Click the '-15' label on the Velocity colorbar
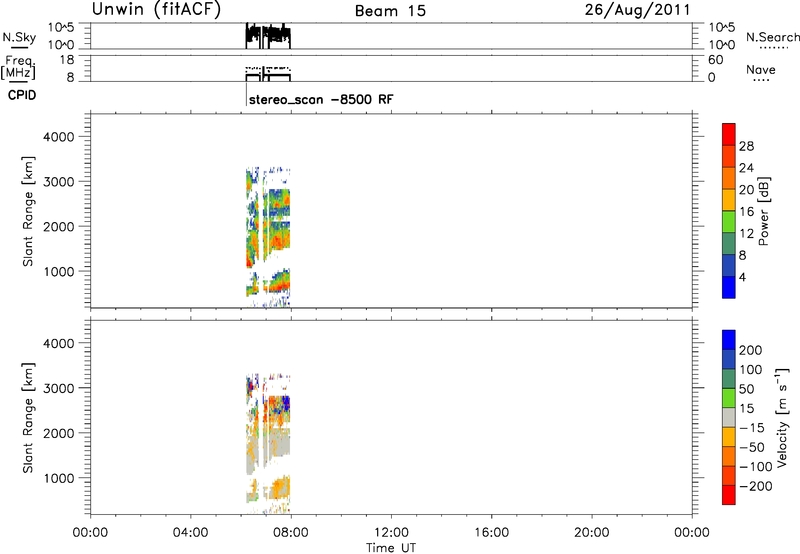Image resolution: width=800 pixels, height=554 pixels. pos(752,428)
